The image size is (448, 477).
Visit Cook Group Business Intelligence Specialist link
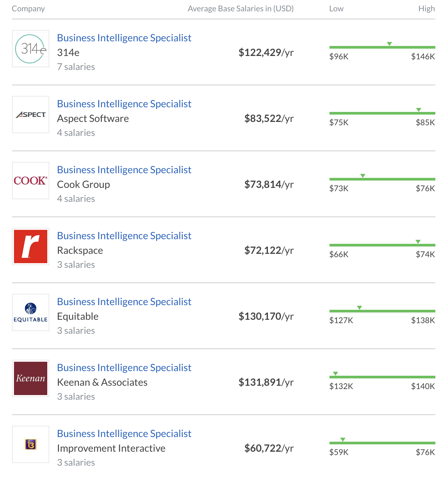pyautogui.click(x=124, y=170)
